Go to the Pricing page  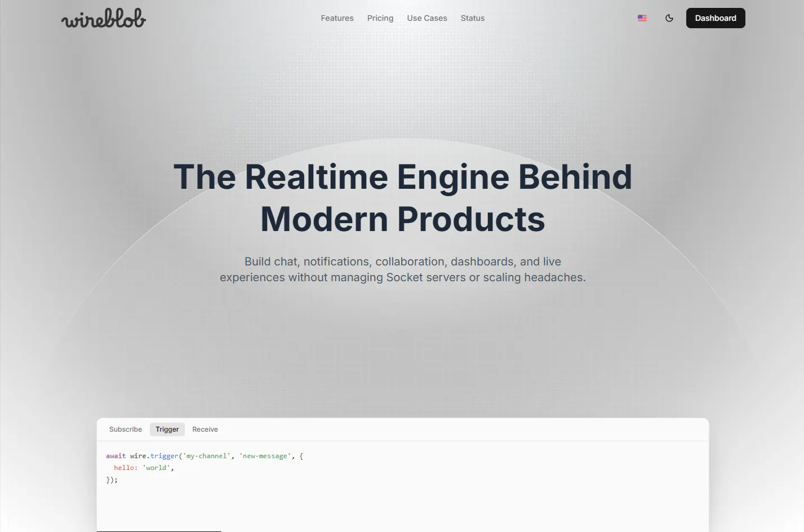pyautogui.click(x=380, y=18)
